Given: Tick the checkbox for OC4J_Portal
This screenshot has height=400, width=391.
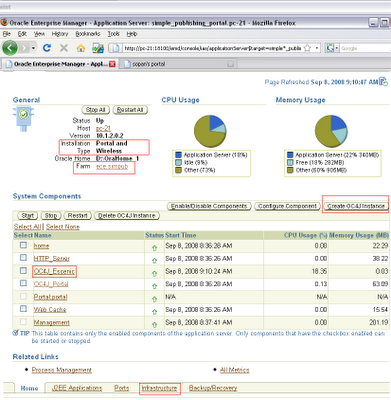Looking at the screenshot, I should click(x=23, y=283).
